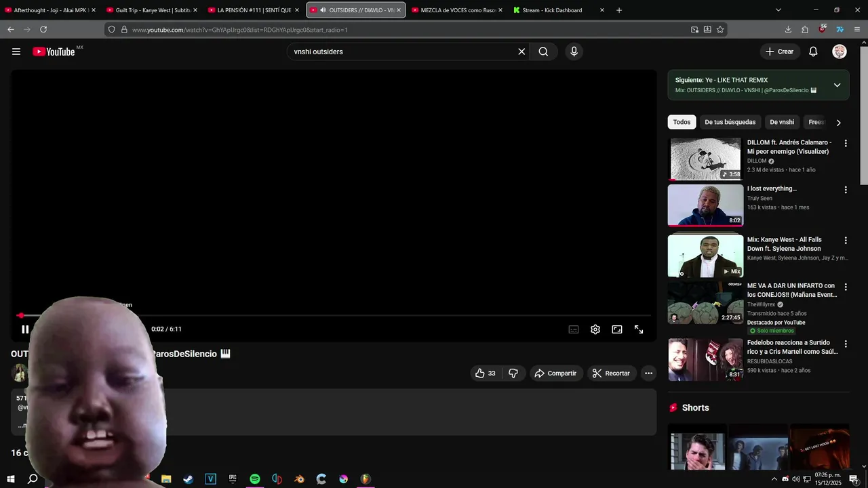The image size is (868, 488).
Task: Collapse the mix playlist panel chevron
Action: [837, 85]
